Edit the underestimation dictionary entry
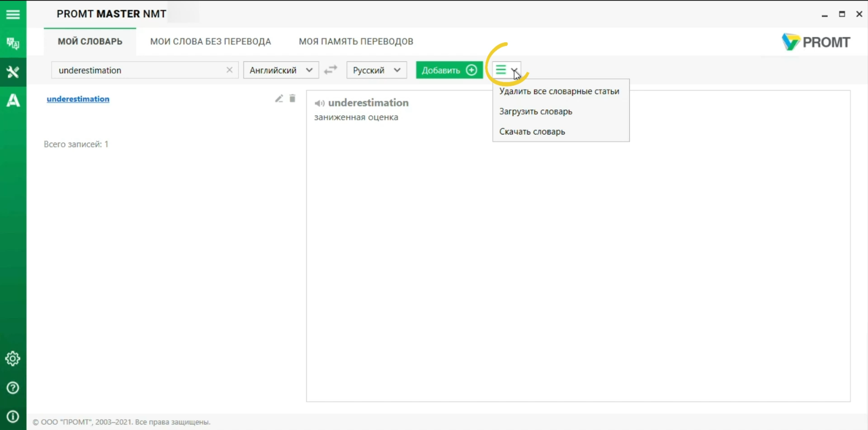Screen dimensions: 868x430 pos(279,99)
